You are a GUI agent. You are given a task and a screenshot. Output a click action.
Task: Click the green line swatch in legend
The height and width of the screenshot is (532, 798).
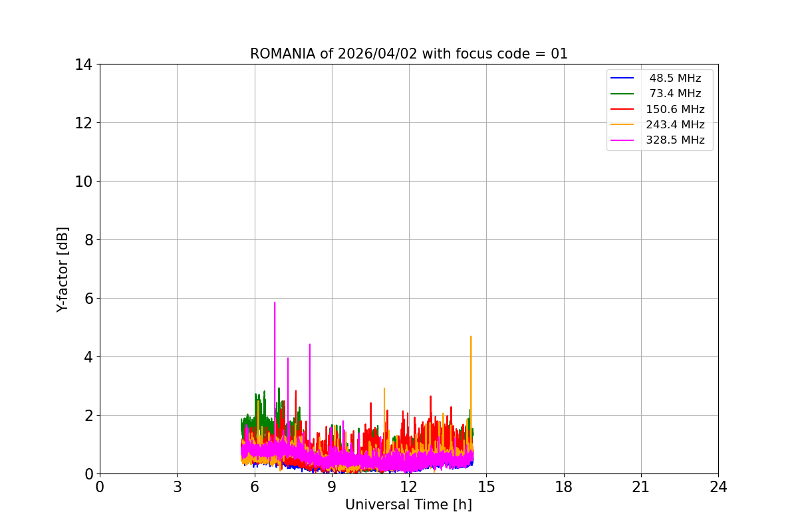[622, 94]
